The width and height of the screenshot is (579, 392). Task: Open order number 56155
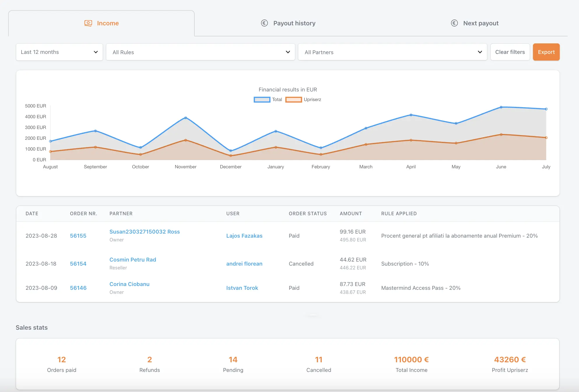pyautogui.click(x=78, y=236)
